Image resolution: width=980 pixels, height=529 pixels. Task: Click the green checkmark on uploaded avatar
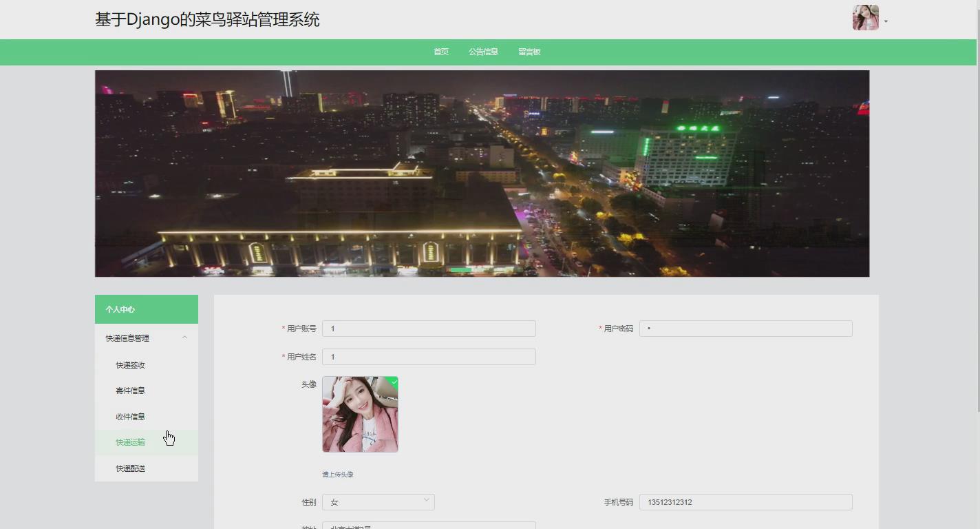tap(393, 381)
